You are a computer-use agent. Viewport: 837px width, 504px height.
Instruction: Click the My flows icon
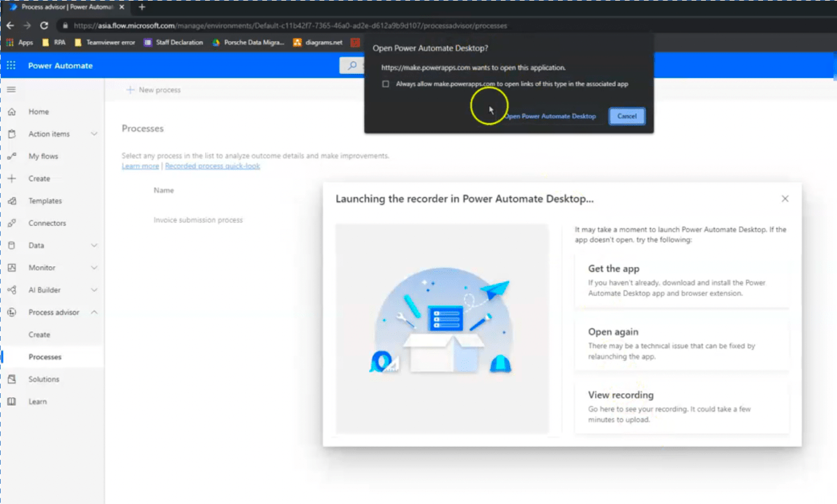click(x=12, y=156)
